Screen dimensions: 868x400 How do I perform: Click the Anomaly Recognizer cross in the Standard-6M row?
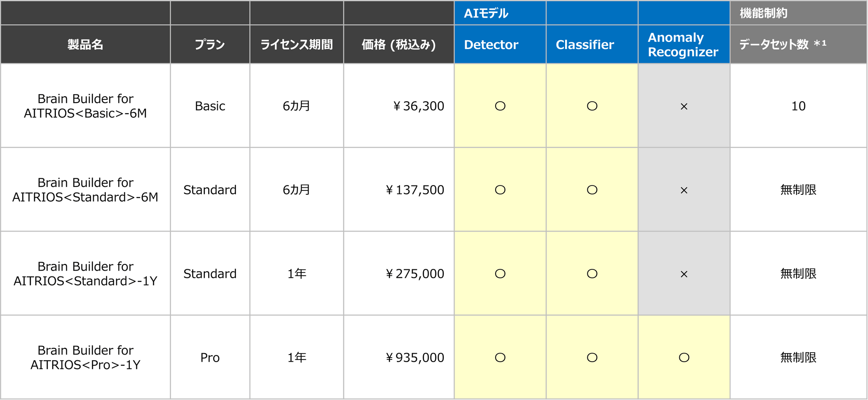[684, 190]
